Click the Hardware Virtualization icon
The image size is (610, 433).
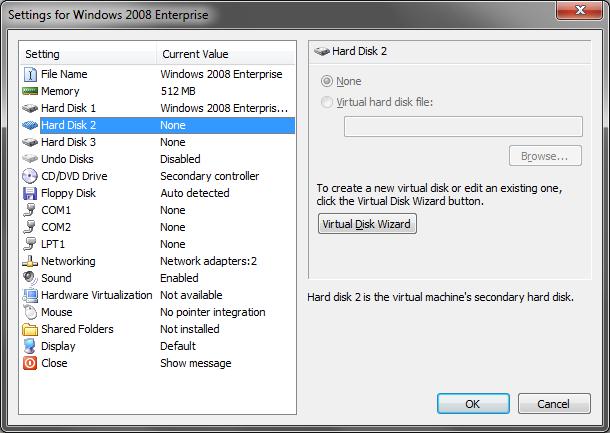coord(30,295)
